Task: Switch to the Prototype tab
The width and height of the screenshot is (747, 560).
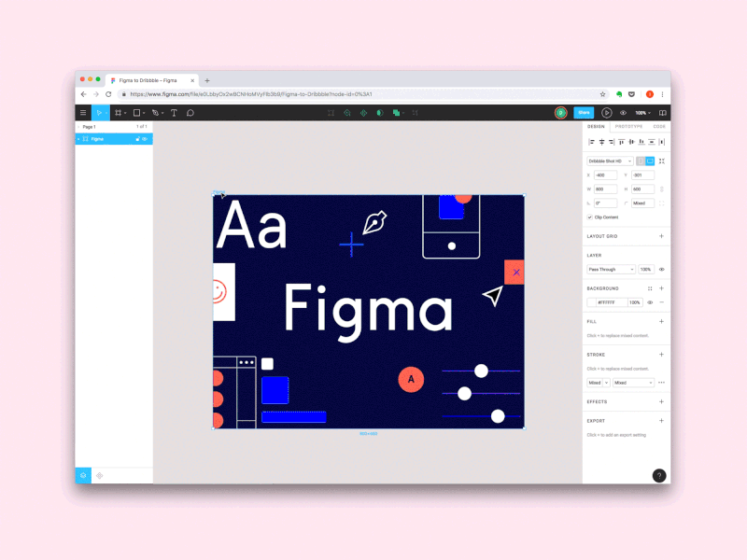Action: coord(629,125)
